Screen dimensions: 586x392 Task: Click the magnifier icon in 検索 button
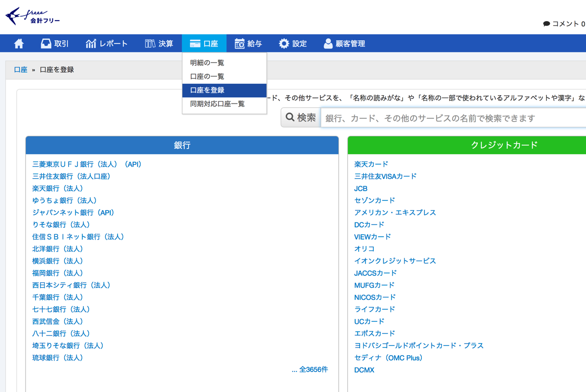pos(290,117)
